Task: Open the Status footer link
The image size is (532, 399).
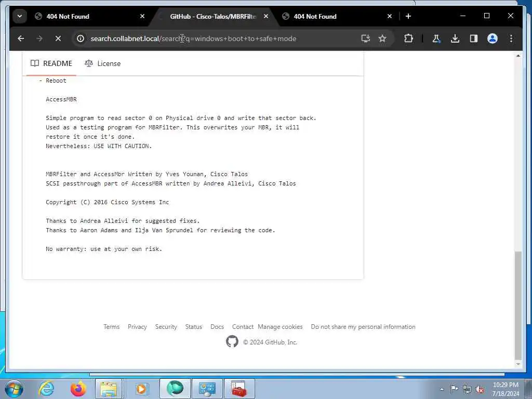Action: (x=193, y=327)
